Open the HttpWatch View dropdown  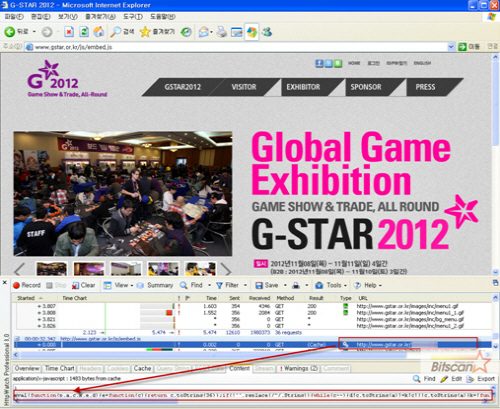tap(118, 285)
